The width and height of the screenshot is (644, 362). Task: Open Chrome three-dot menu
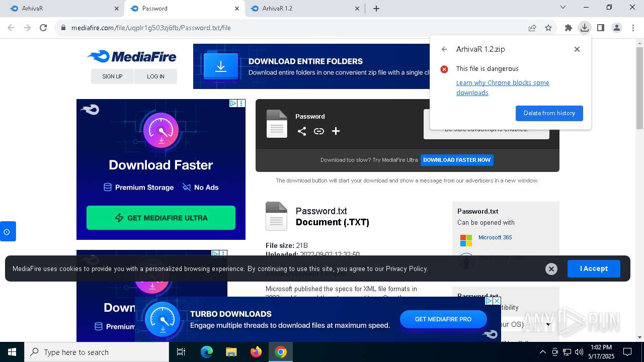tap(633, 28)
